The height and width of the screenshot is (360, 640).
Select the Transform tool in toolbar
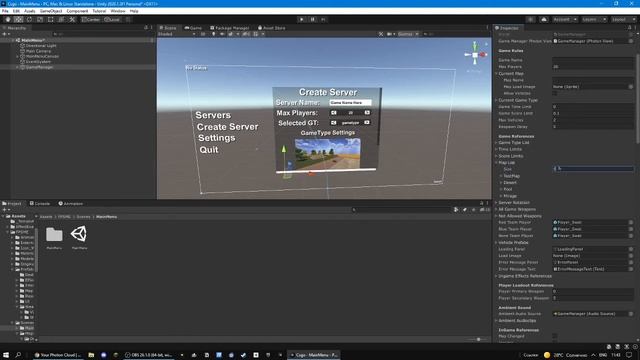coord(61,19)
